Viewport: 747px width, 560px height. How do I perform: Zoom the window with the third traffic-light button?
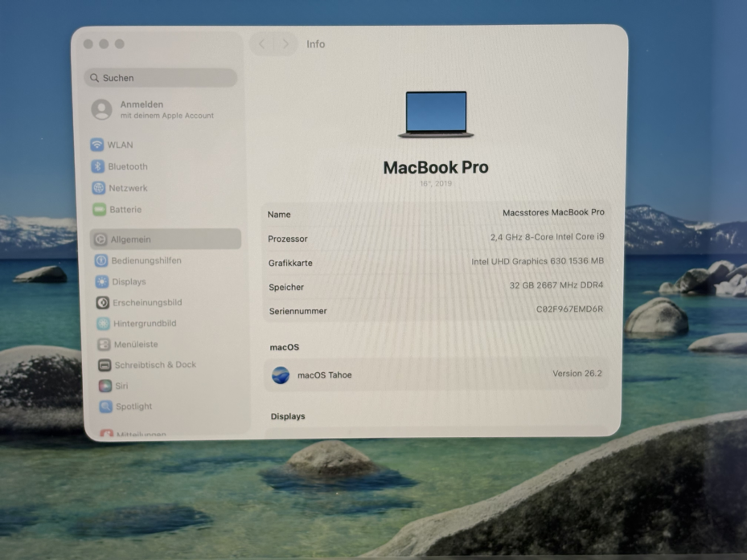[120, 44]
